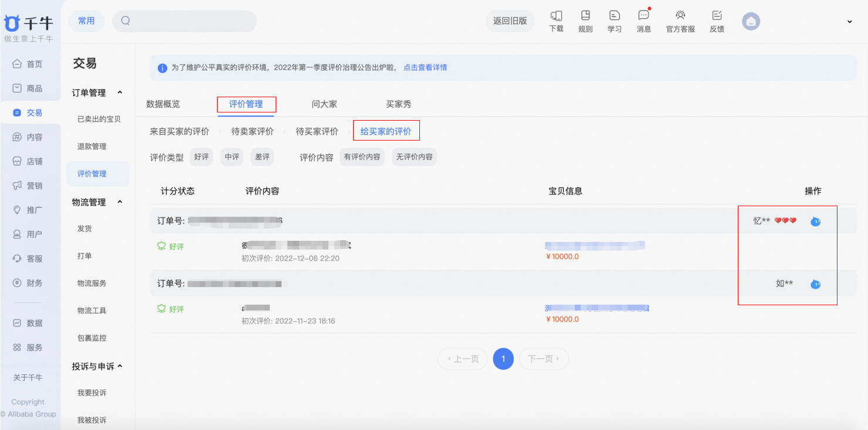868x430 pixels.
Task: Open 退款管理 menu item
Action: tap(92, 146)
